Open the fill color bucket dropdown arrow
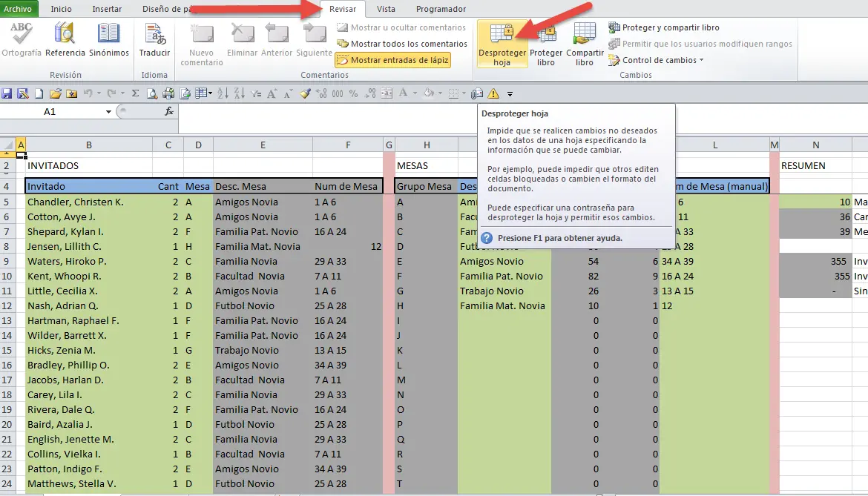 pyautogui.click(x=440, y=93)
